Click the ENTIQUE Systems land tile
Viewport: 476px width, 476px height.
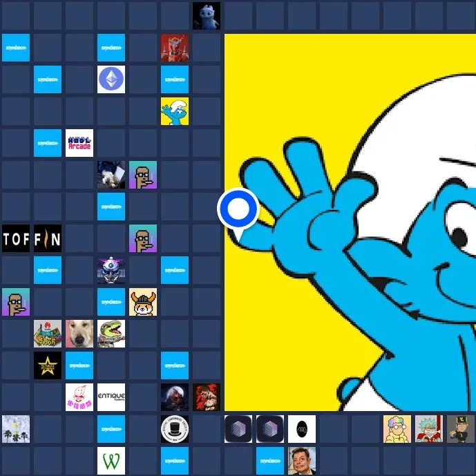click(x=111, y=397)
